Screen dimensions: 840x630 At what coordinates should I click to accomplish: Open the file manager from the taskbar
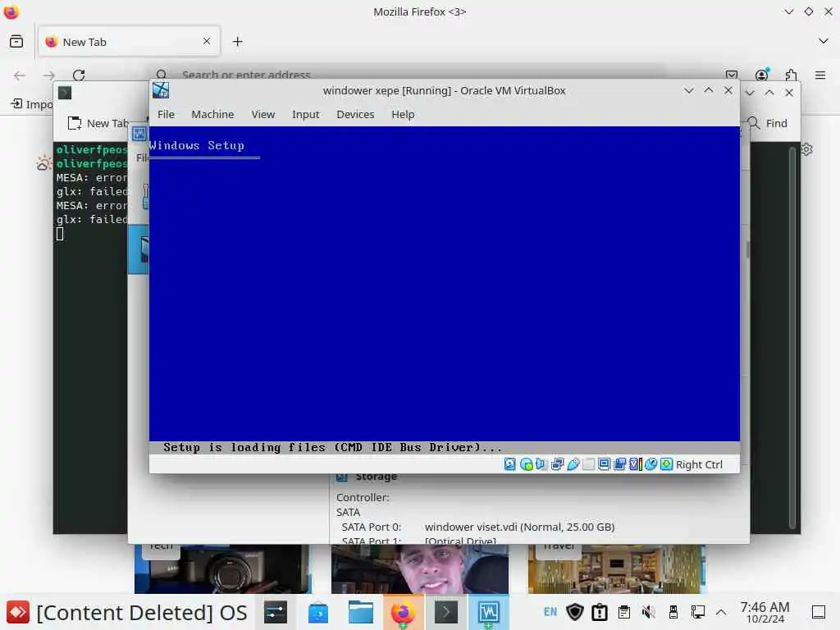coord(361,612)
